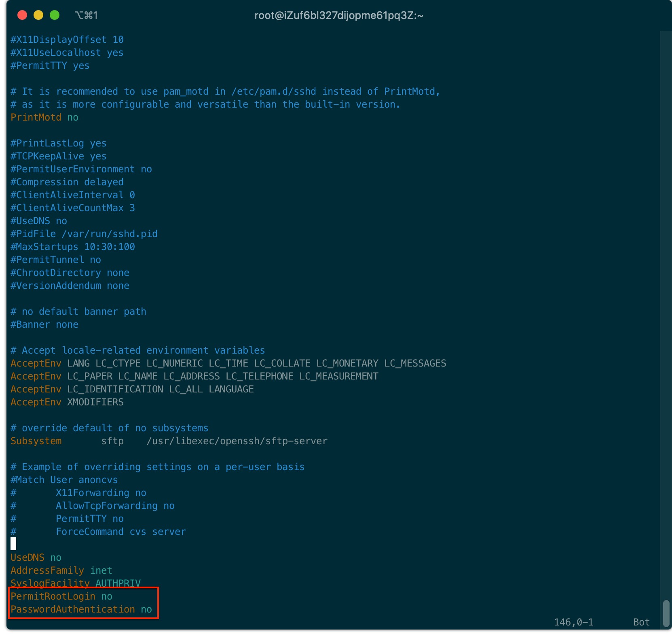Viewport: 672px width, 636px height.
Task: Click the 'Bot' position indicator
Action: click(641, 622)
